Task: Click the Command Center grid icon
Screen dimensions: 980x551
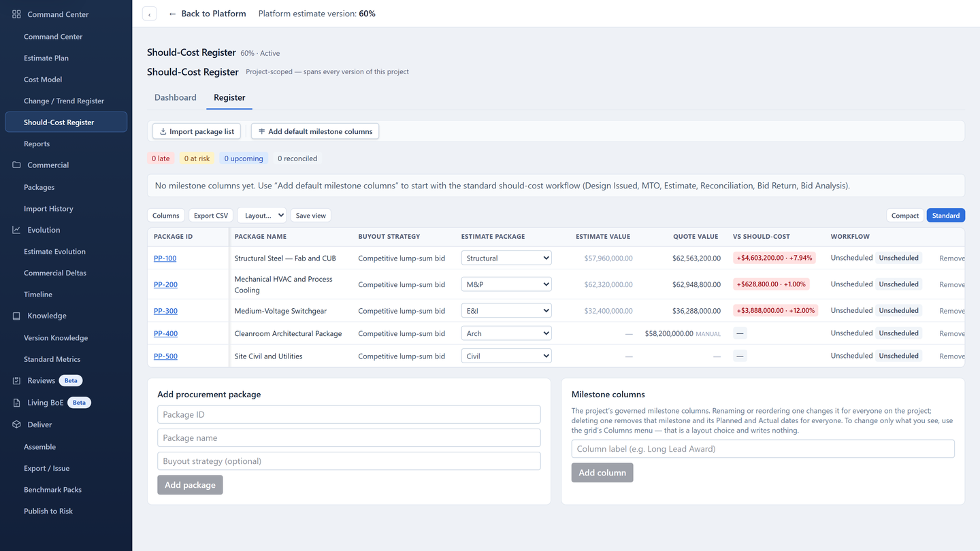Action: click(16, 14)
